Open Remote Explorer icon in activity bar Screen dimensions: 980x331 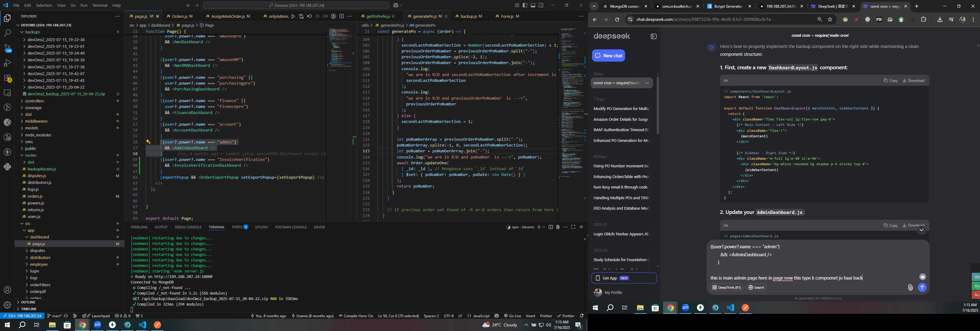click(x=7, y=93)
